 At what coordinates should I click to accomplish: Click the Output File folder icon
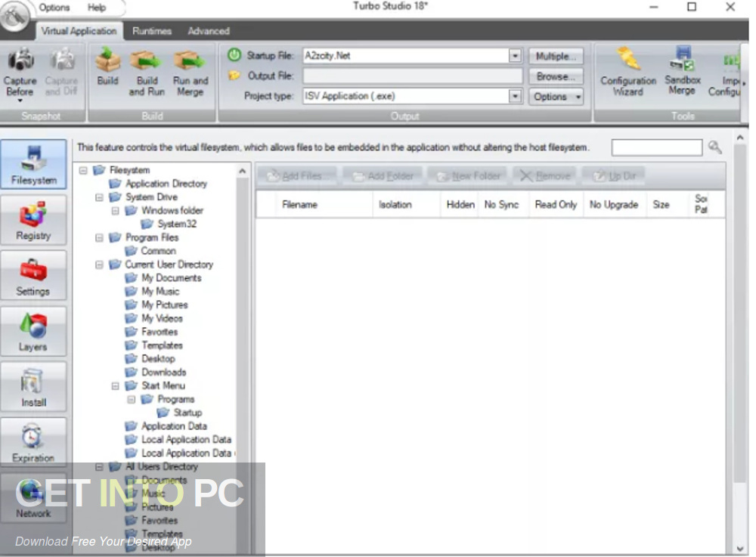[234, 75]
